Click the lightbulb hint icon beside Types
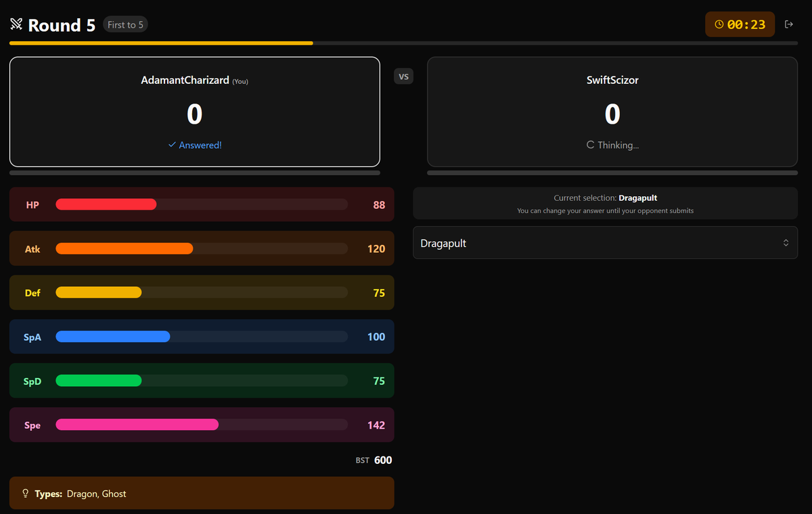Viewport: 812px width, 514px height. point(26,494)
